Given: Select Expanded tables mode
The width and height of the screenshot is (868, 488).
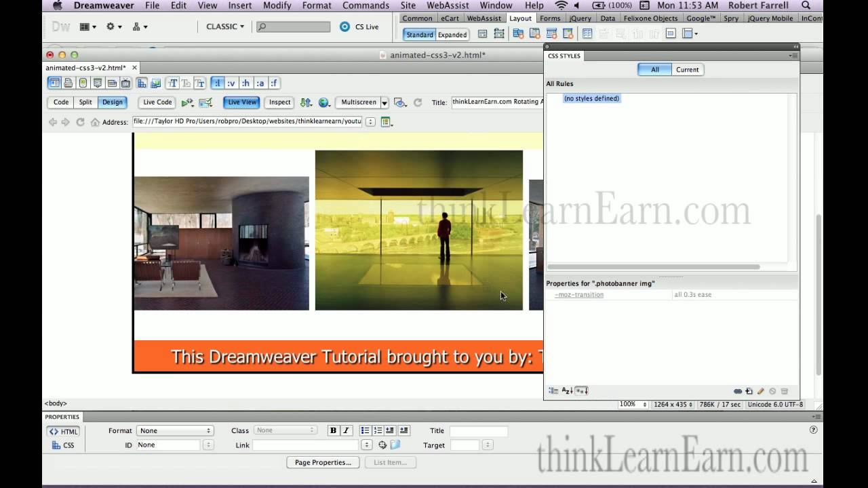Looking at the screenshot, I should 452,35.
